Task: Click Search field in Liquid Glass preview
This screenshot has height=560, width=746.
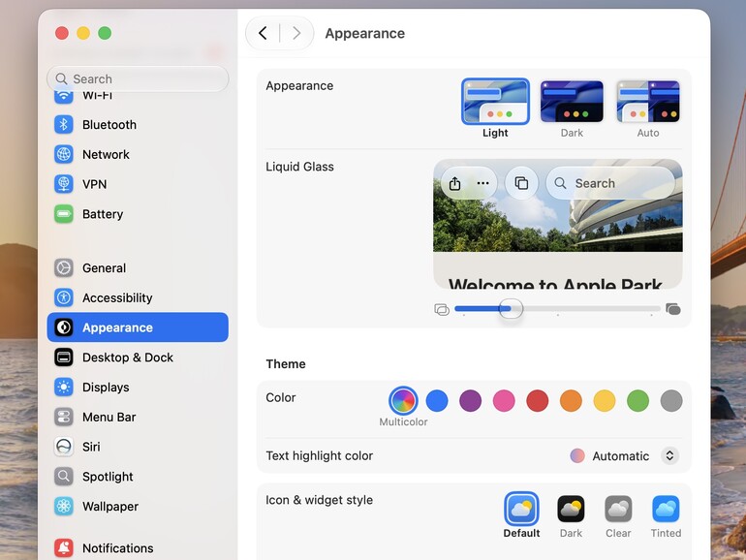Action: (610, 183)
